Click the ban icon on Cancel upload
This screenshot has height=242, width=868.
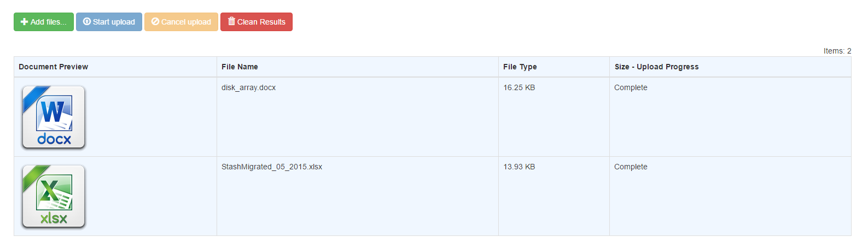pos(155,21)
